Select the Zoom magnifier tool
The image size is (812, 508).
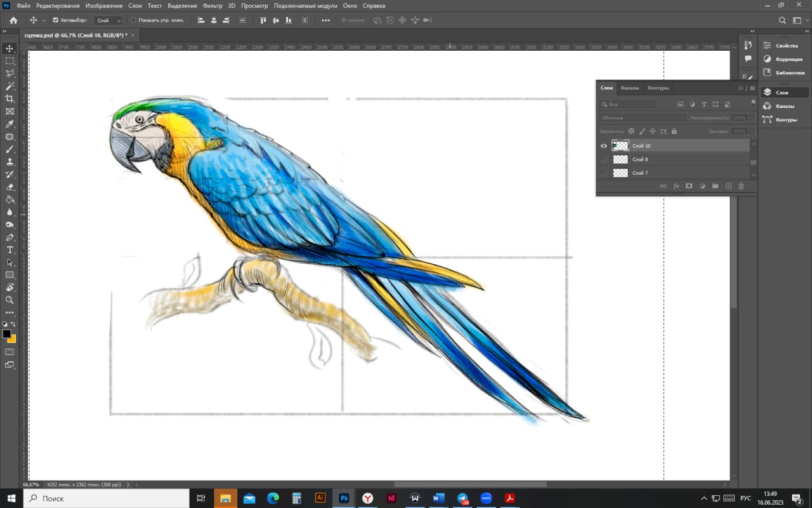point(10,300)
